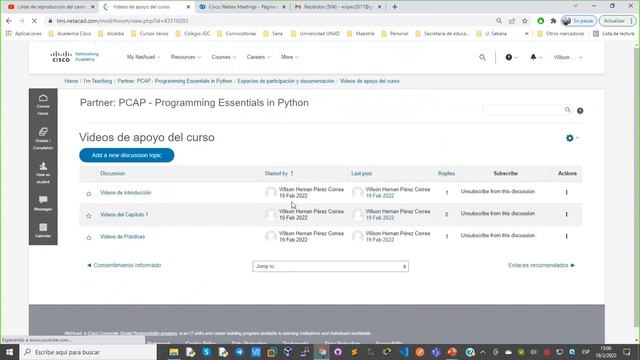Open the Jump to... dropdown
This screenshot has width=640, height=360.
click(330, 266)
